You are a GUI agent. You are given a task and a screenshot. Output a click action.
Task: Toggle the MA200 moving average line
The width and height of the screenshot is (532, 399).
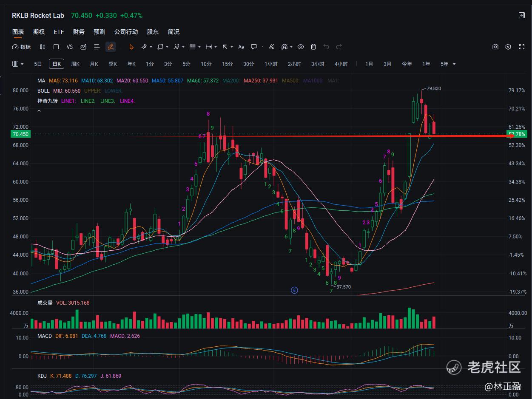[230, 80]
